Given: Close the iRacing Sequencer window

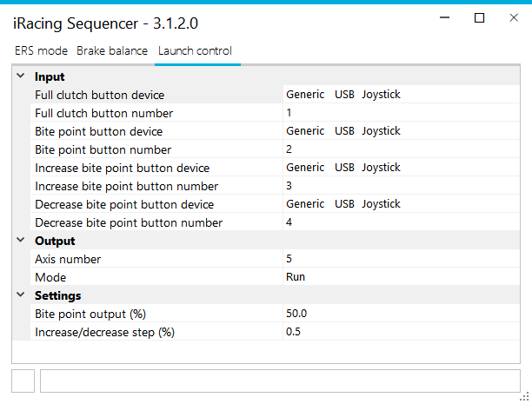Looking at the screenshot, I should pyautogui.click(x=514, y=17).
